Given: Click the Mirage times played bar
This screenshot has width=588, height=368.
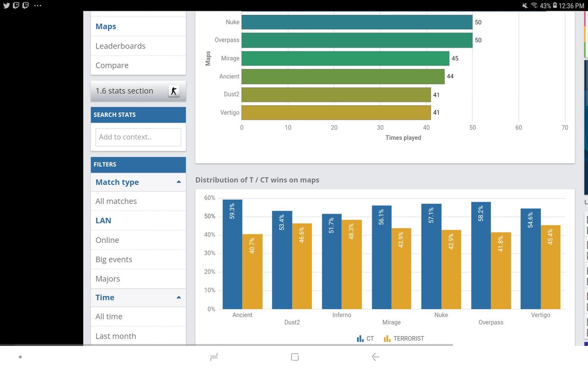Looking at the screenshot, I should (345, 58).
